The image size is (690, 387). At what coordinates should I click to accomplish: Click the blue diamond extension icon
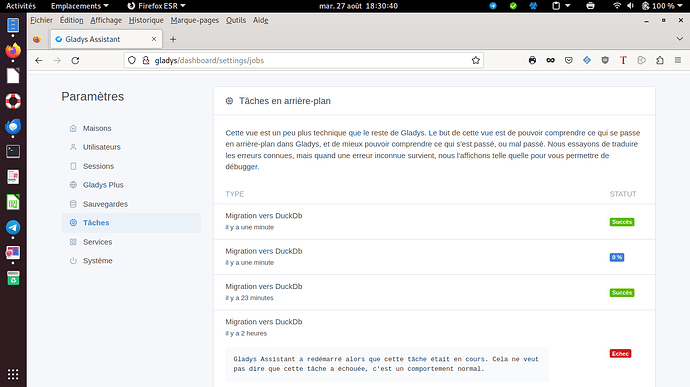587,60
